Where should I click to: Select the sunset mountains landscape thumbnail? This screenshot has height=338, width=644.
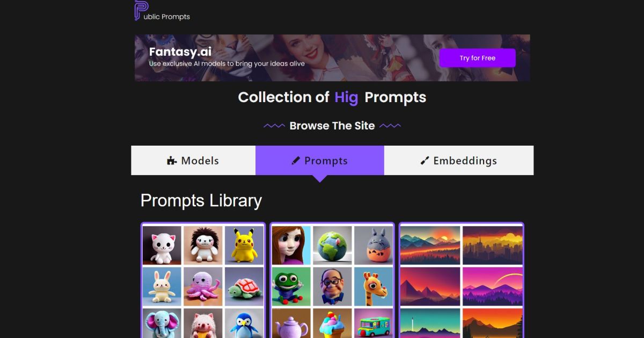pos(430,245)
